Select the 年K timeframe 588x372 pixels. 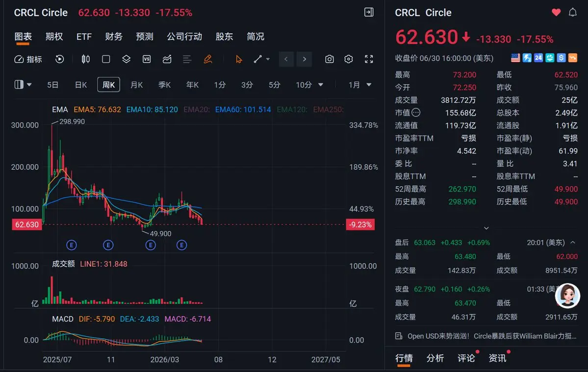(192, 85)
